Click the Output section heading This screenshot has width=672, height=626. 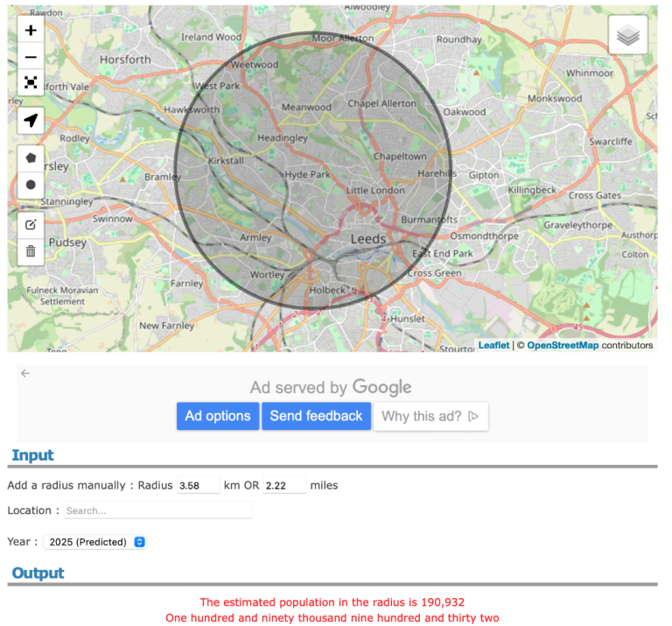click(38, 573)
